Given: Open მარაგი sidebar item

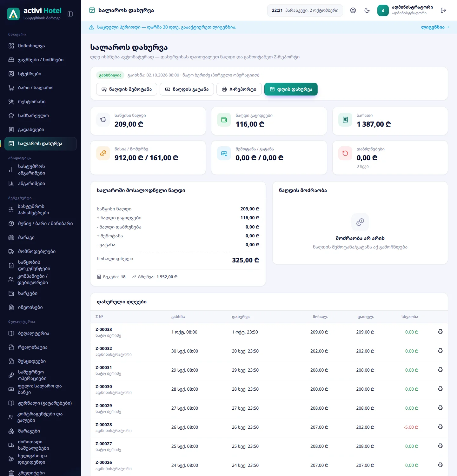Looking at the screenshot, I should tap(41, 237).
